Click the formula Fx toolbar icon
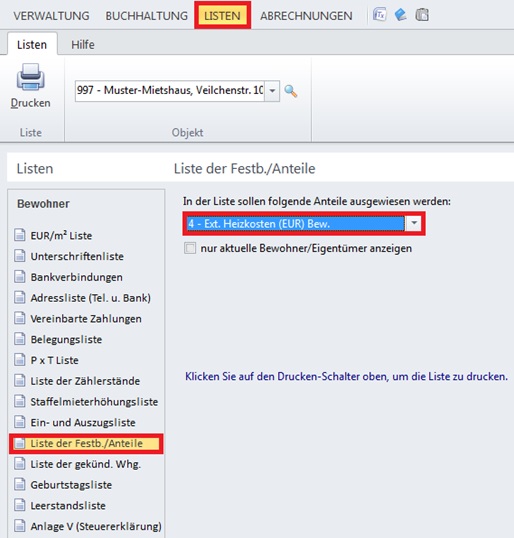The height and width of the screenshot is (538, 514). coord(379,15)
